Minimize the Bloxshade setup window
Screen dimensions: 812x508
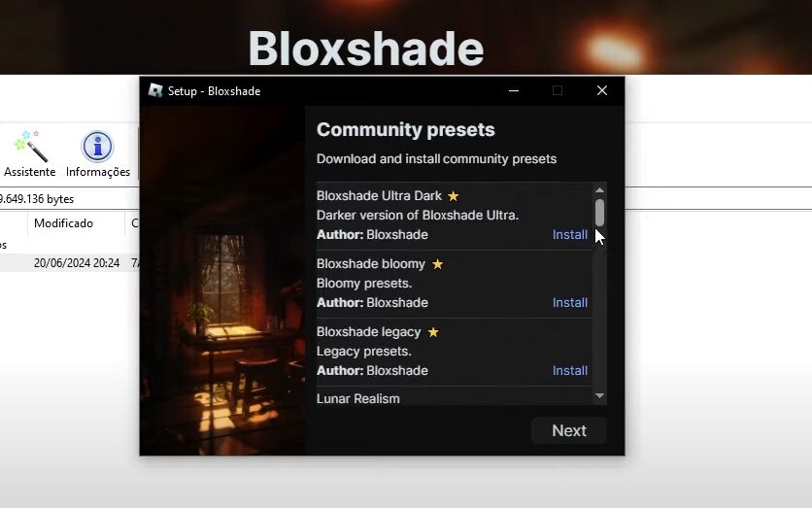pyautogui.click(x=514, y=90)
